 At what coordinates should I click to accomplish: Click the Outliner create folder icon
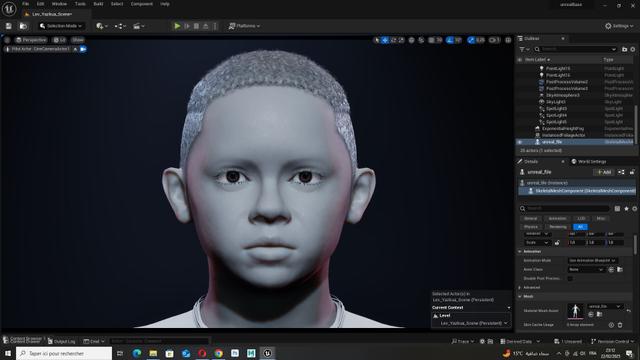(624, 49)
